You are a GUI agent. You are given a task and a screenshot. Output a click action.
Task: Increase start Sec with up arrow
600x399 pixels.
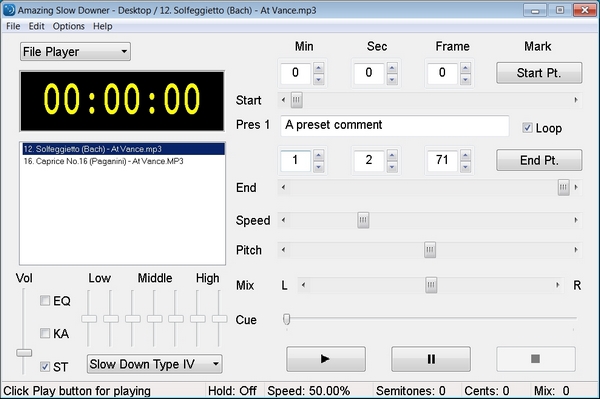(392, 68)
